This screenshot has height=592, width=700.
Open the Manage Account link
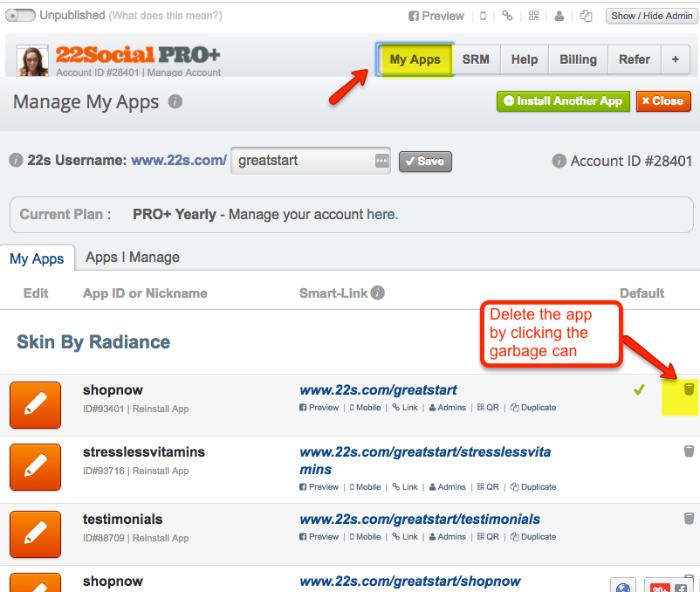[x=184, y=72]
